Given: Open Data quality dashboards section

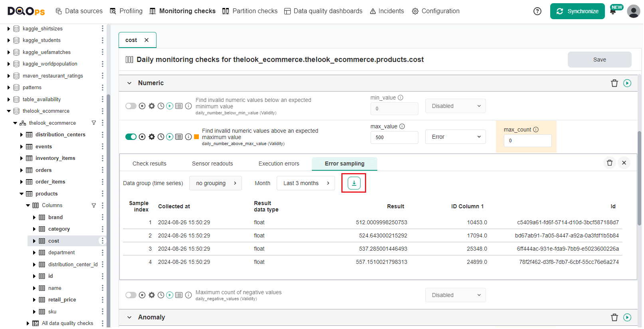Looking at the screenshot, I should [323, 11].
